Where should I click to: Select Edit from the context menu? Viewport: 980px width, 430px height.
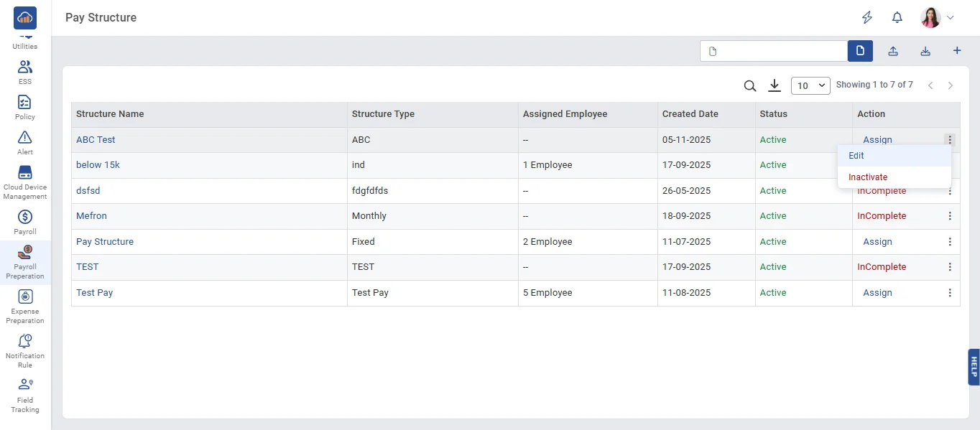[856, 156]
